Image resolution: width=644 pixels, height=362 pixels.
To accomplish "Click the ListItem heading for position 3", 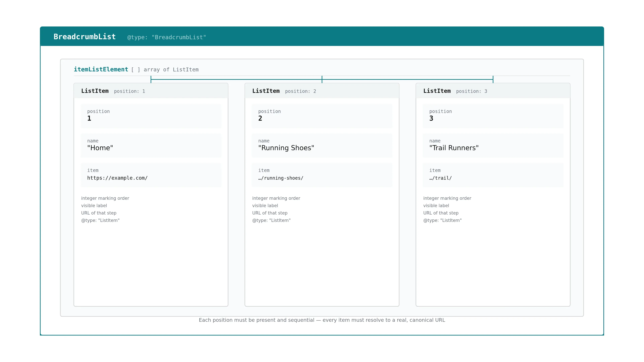I will coord(437,91).
